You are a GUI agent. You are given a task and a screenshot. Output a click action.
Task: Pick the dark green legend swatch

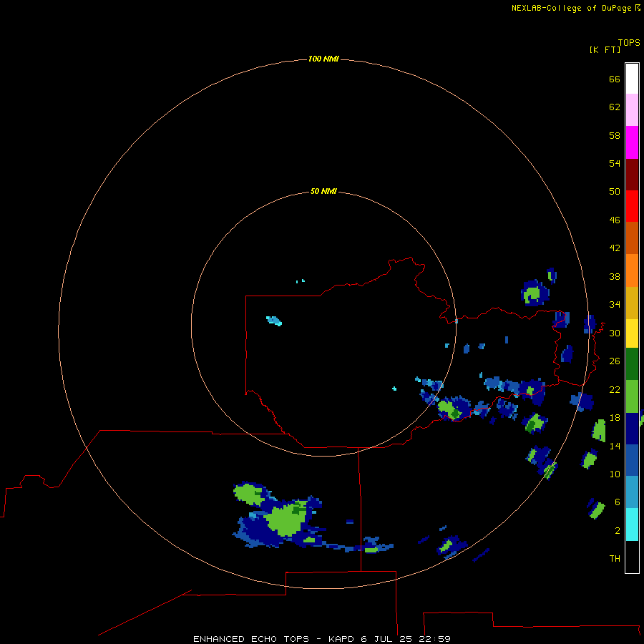[632, 364]
